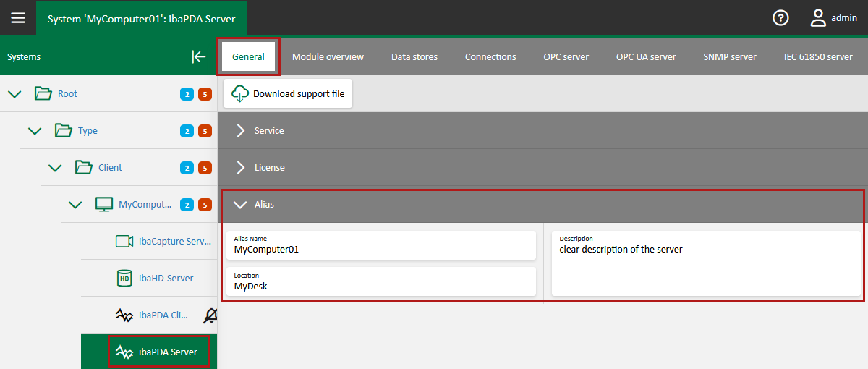Click the Systems panel heading
This screenshot has height=369, width=868.
[x=24, y=56]
